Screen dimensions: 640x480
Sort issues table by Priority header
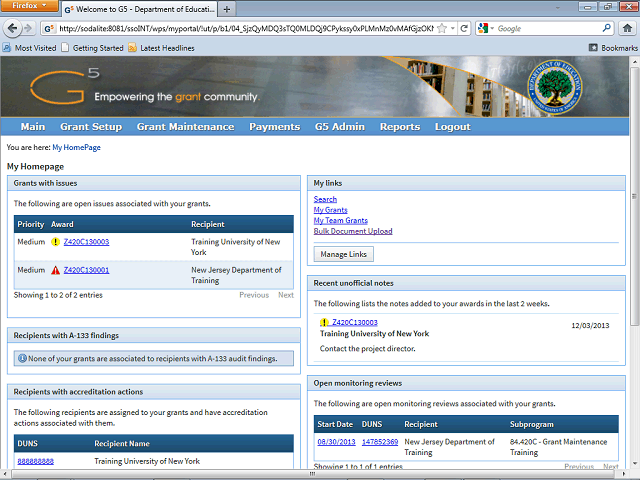[x=31, y=224]
